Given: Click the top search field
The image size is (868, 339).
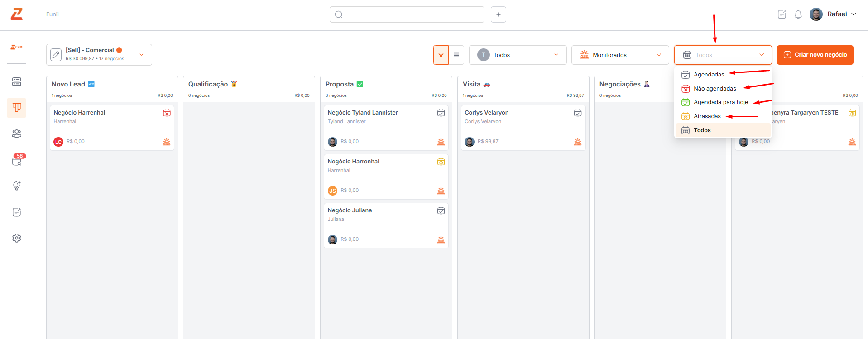Looking at the screenshot, I should (x=407, y=14).
